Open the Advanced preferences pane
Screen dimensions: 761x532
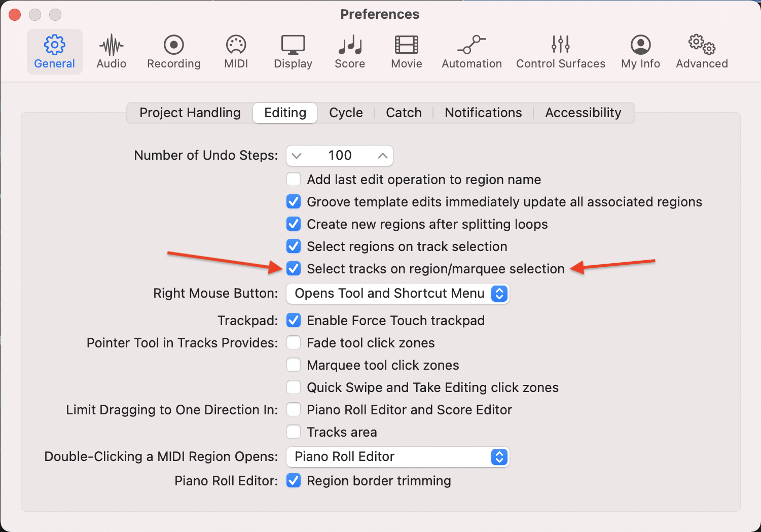tap(702, 52)
